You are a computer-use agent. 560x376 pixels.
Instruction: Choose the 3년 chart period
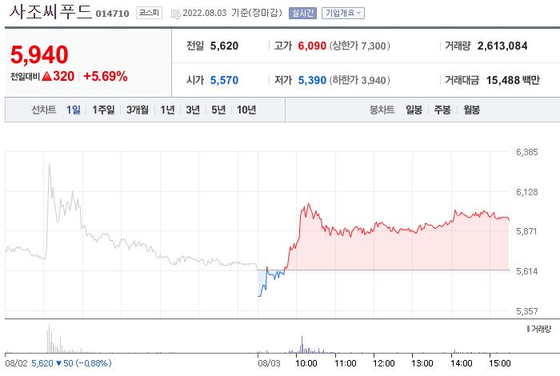click(193, 110)
